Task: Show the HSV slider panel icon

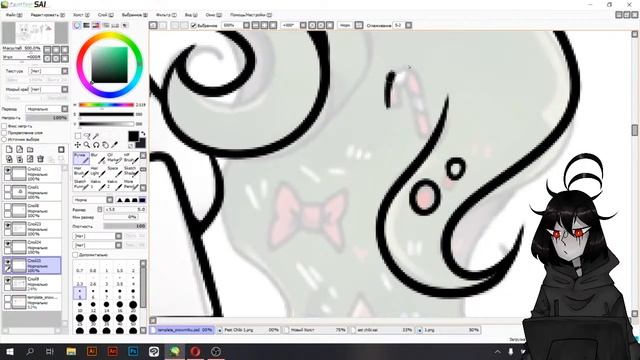Action: tap(96, 25)
